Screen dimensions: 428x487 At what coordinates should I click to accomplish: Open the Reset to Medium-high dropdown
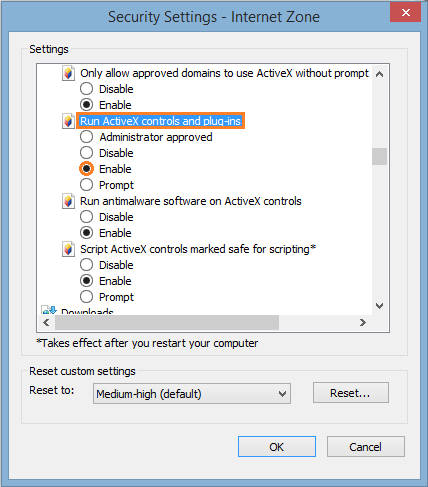pyautogui.click(x=192, y=394)
